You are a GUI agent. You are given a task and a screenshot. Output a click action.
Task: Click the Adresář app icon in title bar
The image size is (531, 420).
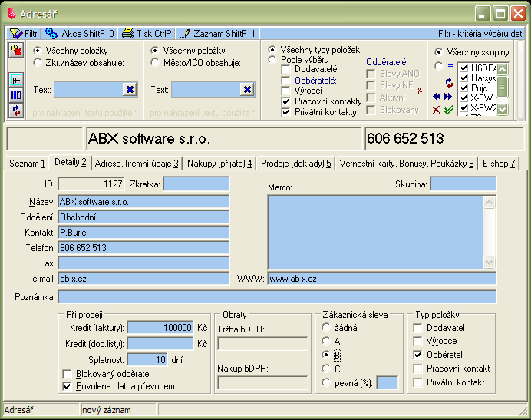[x=12, y=14]
